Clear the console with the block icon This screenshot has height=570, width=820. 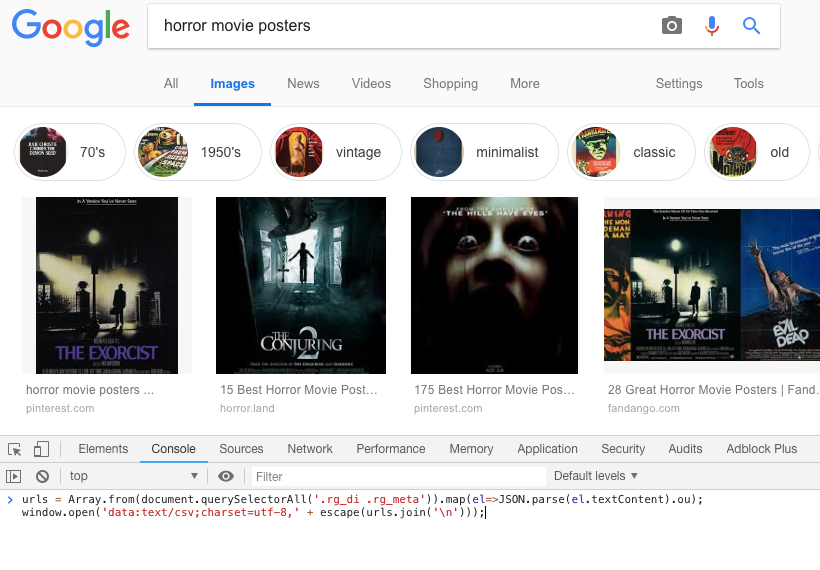click(x=42, y=476)
